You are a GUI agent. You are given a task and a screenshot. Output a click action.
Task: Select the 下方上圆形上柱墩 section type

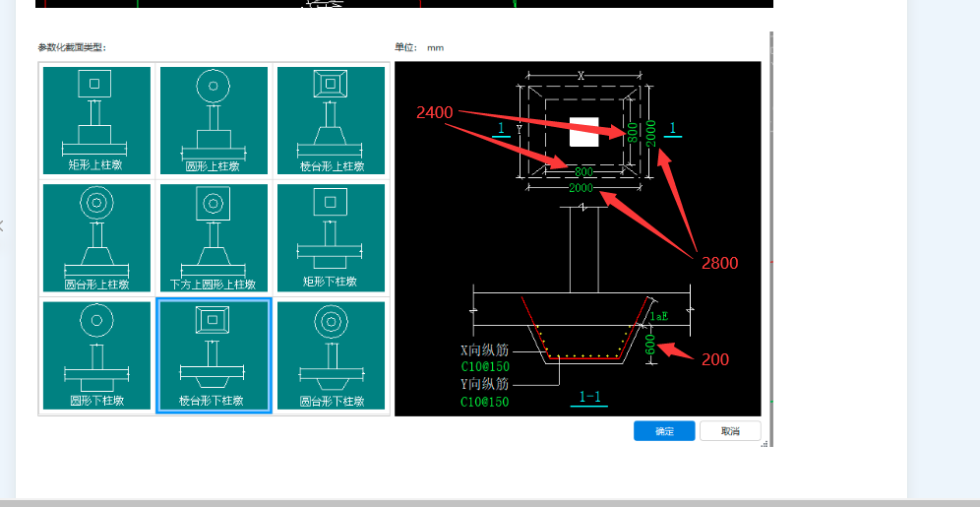(214, 237)
